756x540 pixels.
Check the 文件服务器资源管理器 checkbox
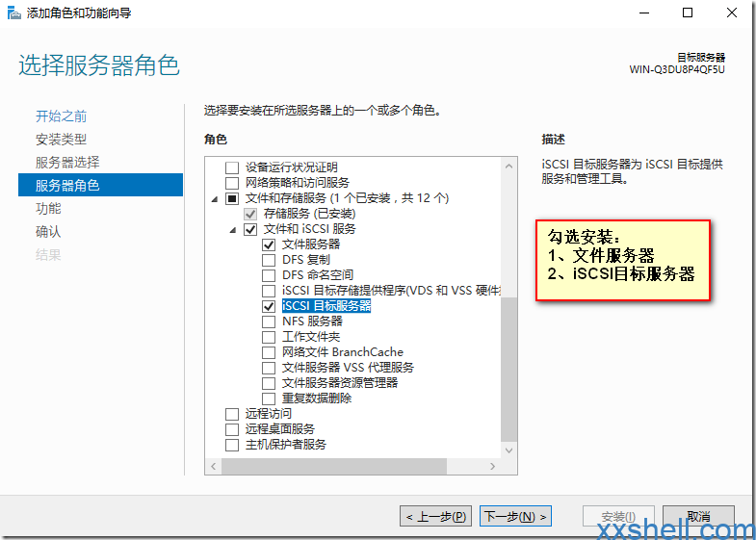[269, 383]
